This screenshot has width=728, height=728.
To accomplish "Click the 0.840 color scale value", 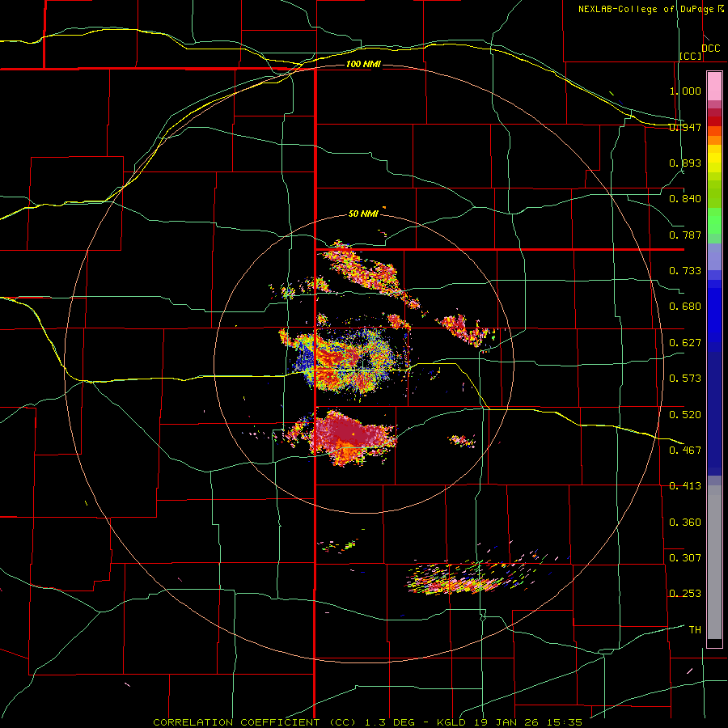I will [x=685, y=199].
